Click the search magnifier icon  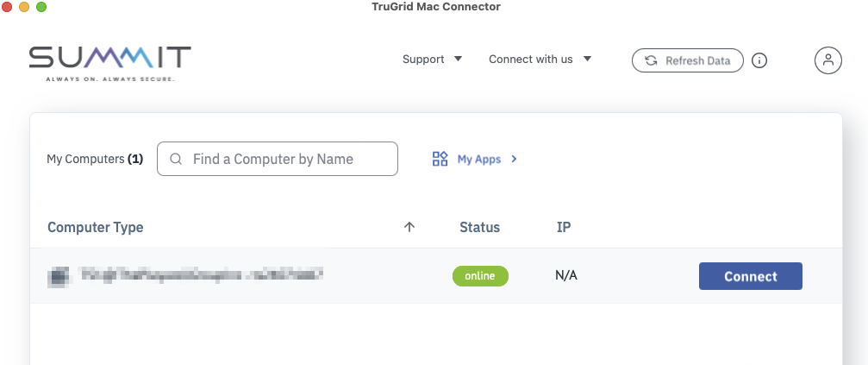coord(176,159)
